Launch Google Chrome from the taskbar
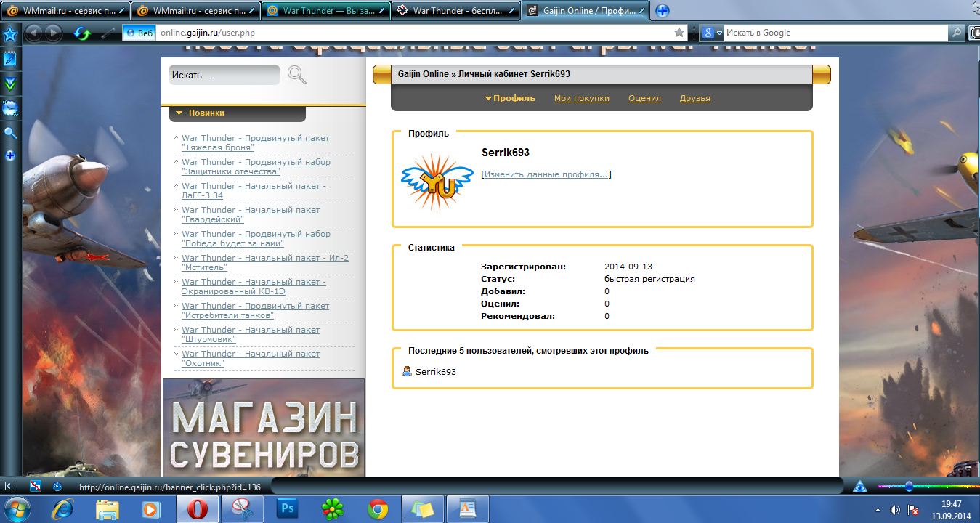 click(377, 509)
